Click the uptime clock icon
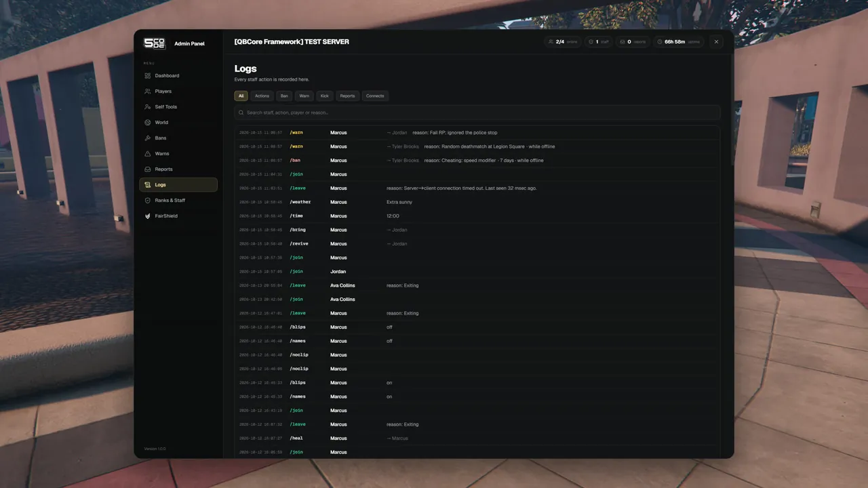Screen dimensions: 868x488 [660, 42]
